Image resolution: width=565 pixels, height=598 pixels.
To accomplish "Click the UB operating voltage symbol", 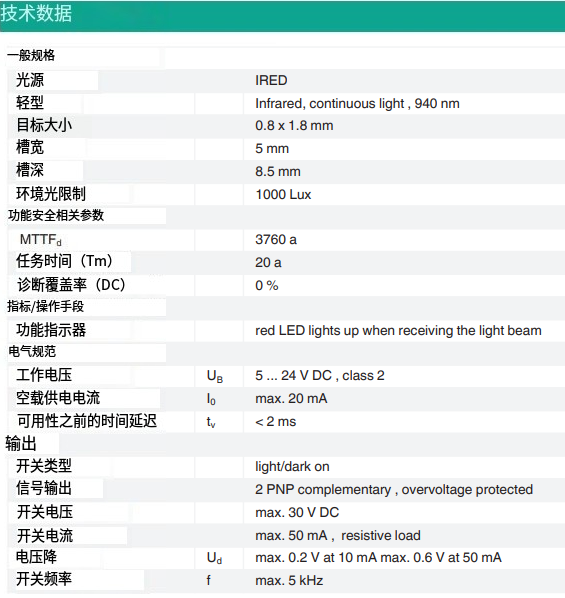I will pos(215,376).
